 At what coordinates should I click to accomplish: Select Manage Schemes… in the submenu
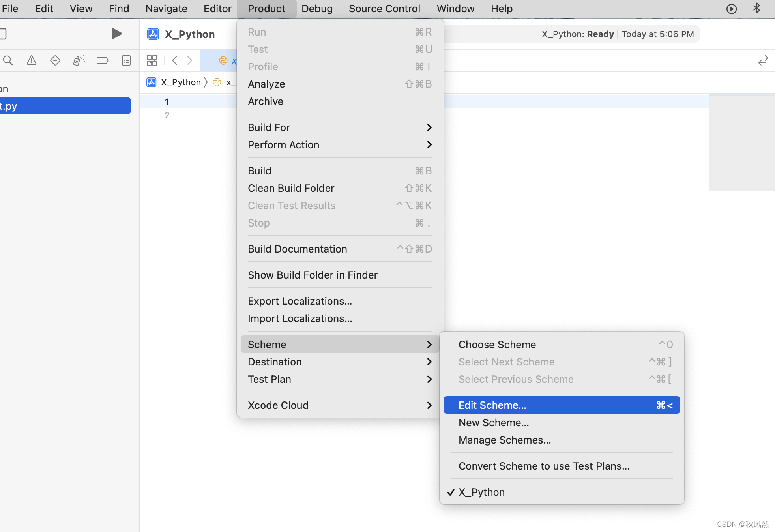click(562, 440)
